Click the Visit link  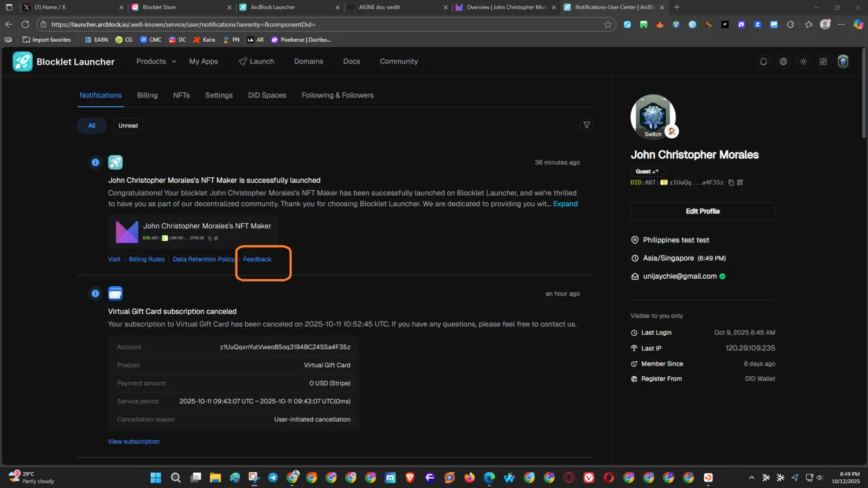coord(114,260)
